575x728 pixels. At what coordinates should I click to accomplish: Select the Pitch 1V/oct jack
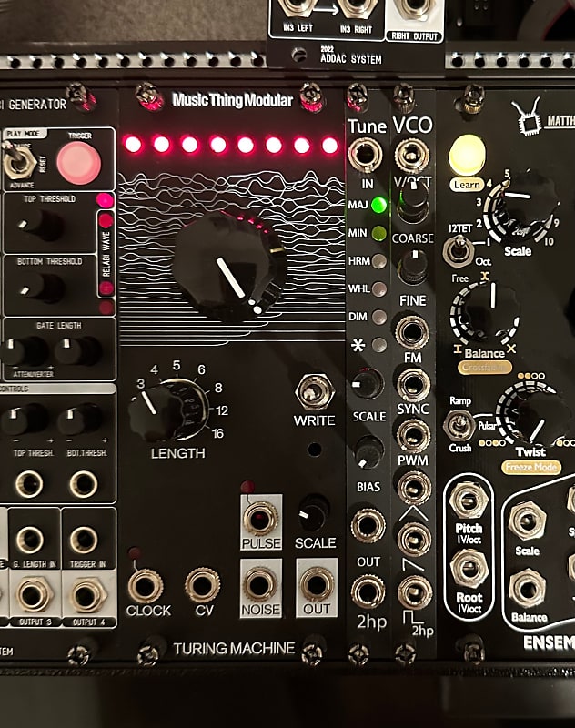469,501
